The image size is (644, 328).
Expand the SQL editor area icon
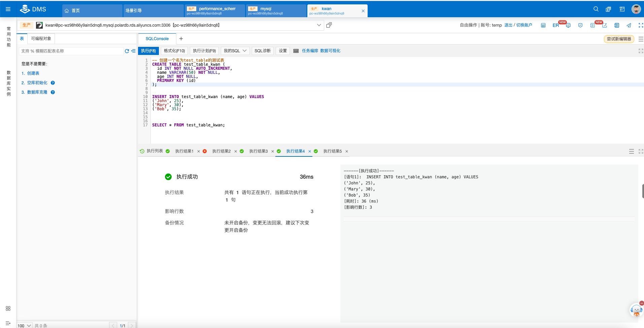641,51
